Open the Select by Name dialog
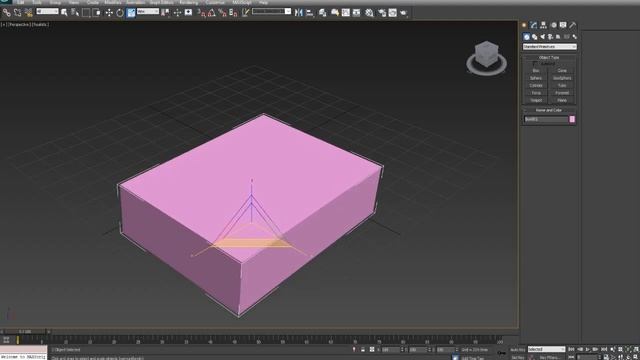Viewport: 640px width, 360px height. coord(75,13)
